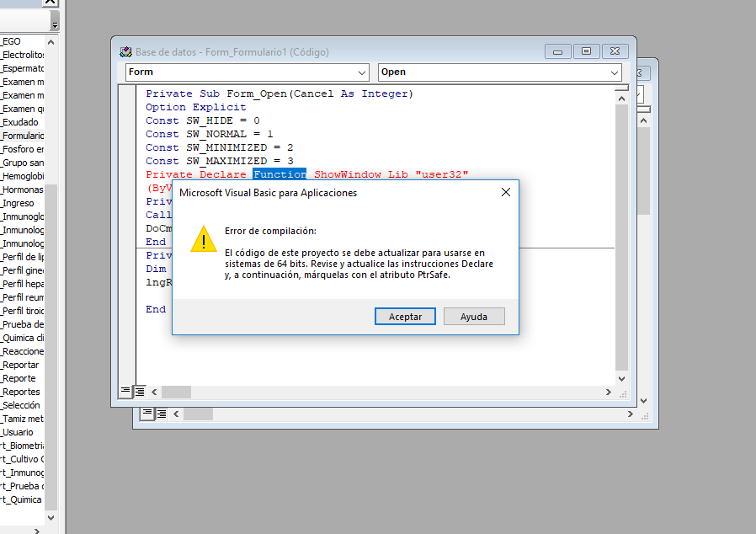Close the Microsoft Visual Basic error dialog
This screenshot has height=534, width=756.
[x=506, y=192]
